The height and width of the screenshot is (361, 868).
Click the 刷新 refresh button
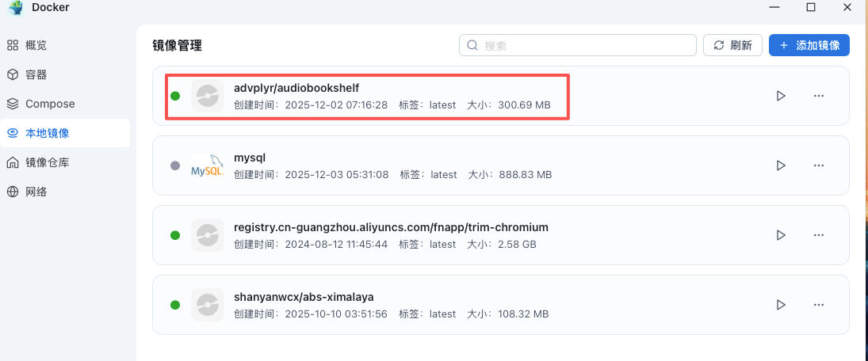(x=732, y=45)
